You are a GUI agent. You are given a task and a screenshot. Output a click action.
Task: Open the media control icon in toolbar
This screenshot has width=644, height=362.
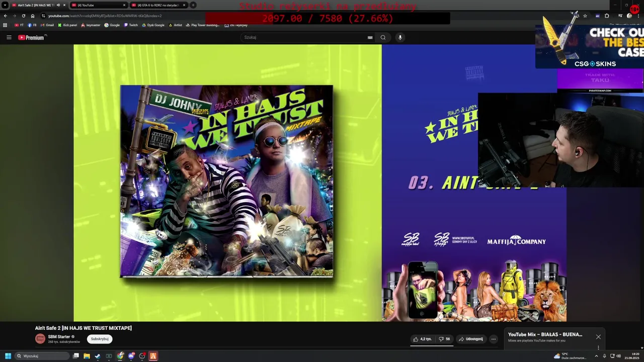pyautogui.click(x=620, y=16)
